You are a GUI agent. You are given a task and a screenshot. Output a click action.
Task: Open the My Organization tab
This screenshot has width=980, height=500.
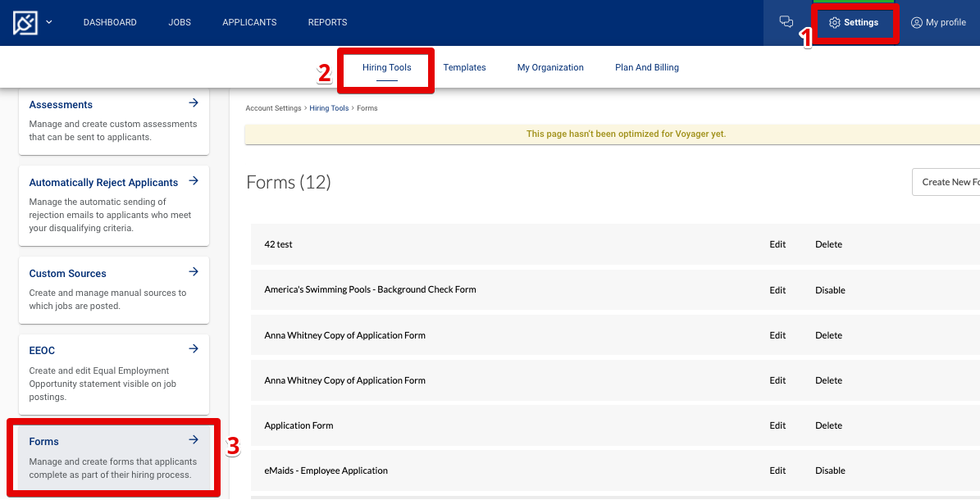pos(549,66)
